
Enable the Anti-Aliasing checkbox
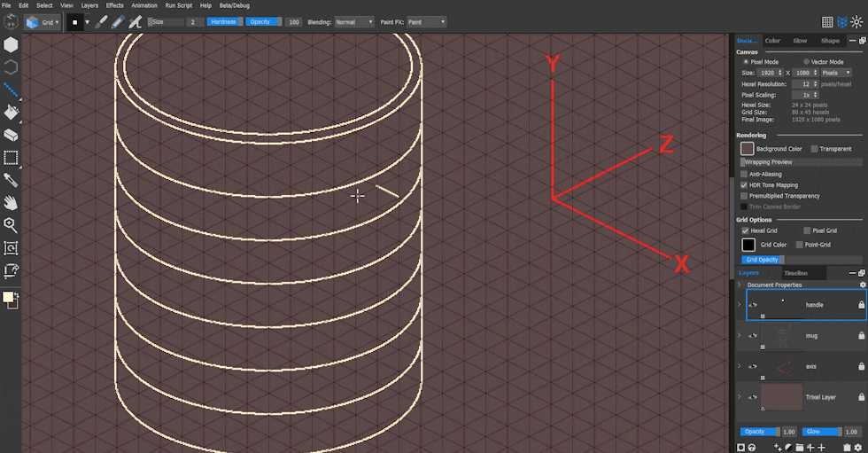click(744, 175)
